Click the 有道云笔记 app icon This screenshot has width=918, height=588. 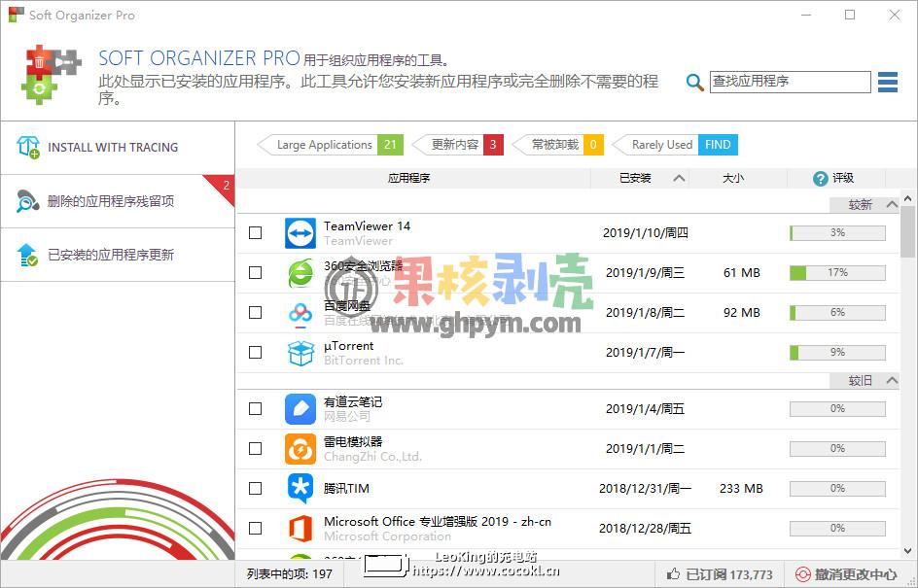tap(300, 408)
